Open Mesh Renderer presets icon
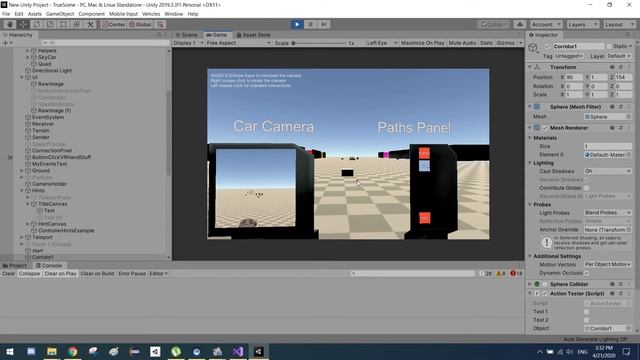The image size is (640, 360). pyautogui.click(x=621, y=128)
